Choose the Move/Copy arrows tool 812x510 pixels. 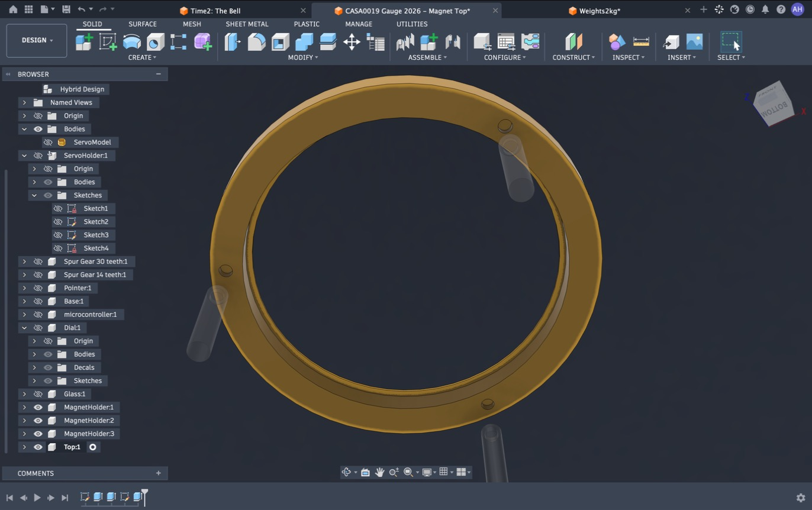[x=352, y=42]
